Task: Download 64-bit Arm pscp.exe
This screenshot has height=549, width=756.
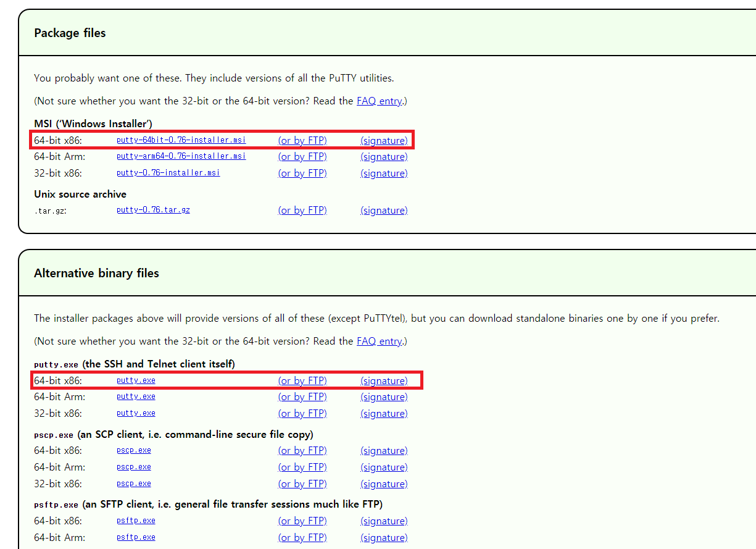Action: 134,467
